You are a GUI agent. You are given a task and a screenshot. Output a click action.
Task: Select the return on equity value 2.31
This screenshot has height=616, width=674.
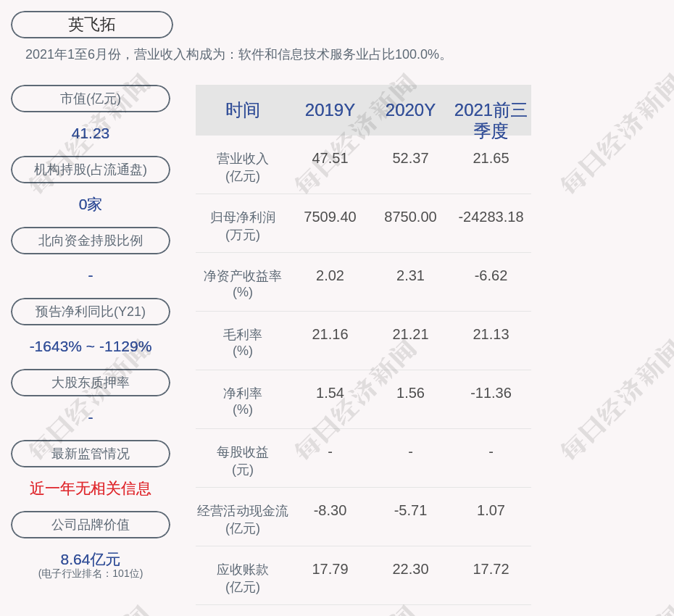(x=410, y=275)
